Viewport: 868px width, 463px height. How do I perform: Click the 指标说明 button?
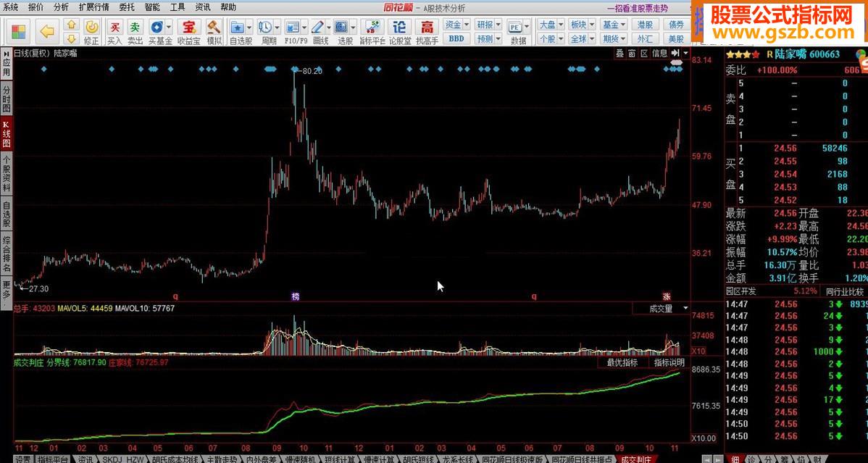669,363
